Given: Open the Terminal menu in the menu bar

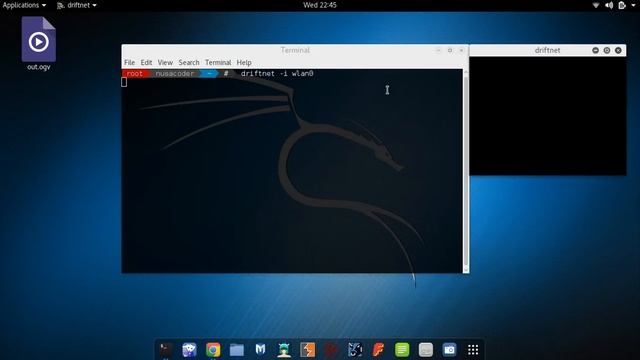Looking at the screenshot, I should [x=218, y=62].
